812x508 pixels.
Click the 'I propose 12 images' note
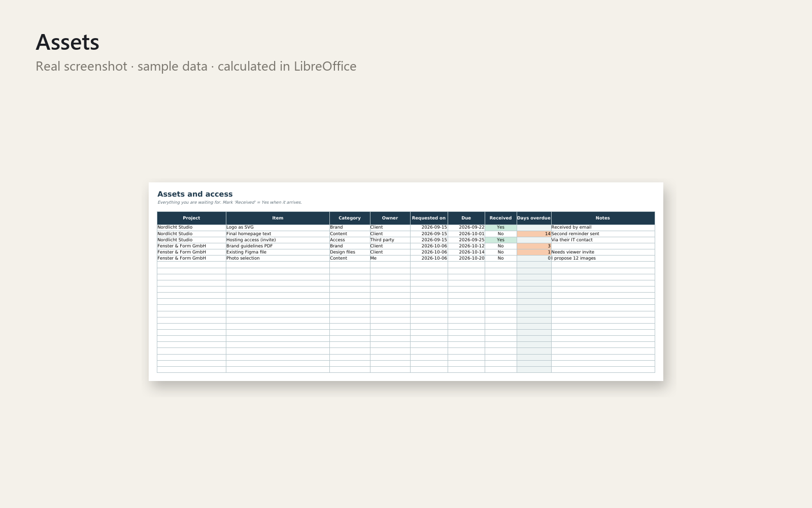click(x=603, y=258)
